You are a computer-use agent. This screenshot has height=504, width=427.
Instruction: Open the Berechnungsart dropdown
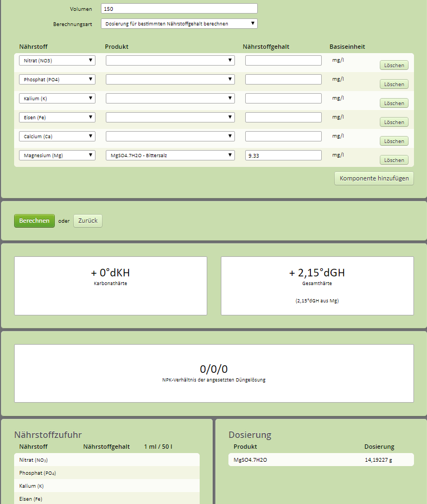179,24
